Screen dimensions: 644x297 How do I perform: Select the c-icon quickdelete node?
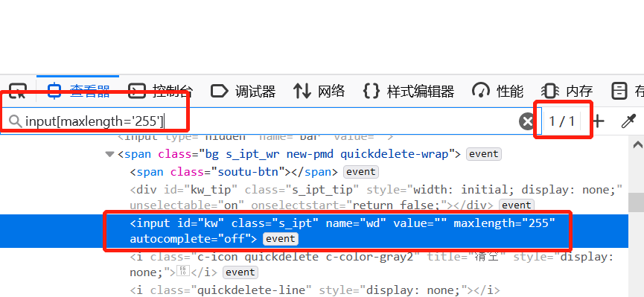372,264
